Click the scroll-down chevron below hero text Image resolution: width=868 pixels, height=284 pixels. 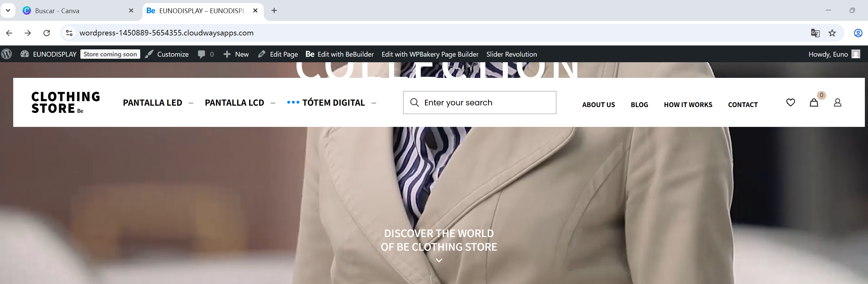tap(439, 260)
